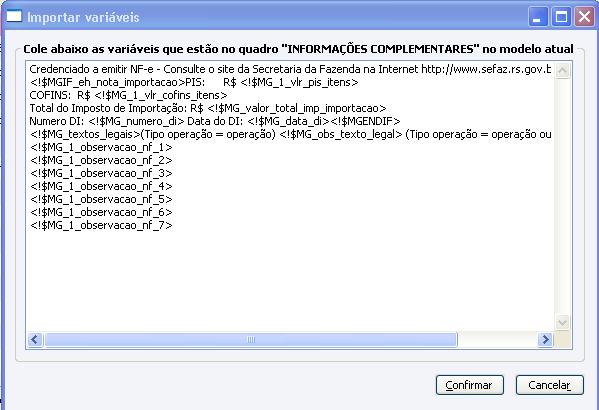
Task: Click the vertical scrollbar down arrow
Action: tap(562, 323)
